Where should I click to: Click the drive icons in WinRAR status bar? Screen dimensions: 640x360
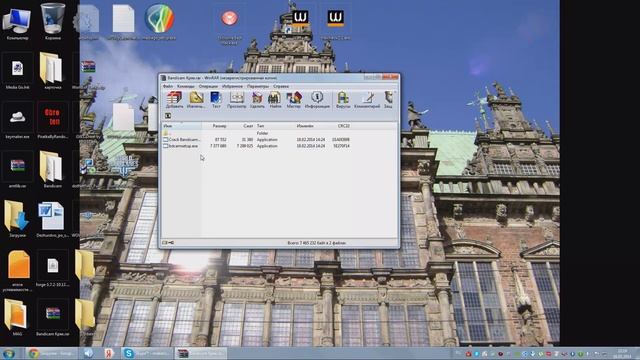point(168,243)
